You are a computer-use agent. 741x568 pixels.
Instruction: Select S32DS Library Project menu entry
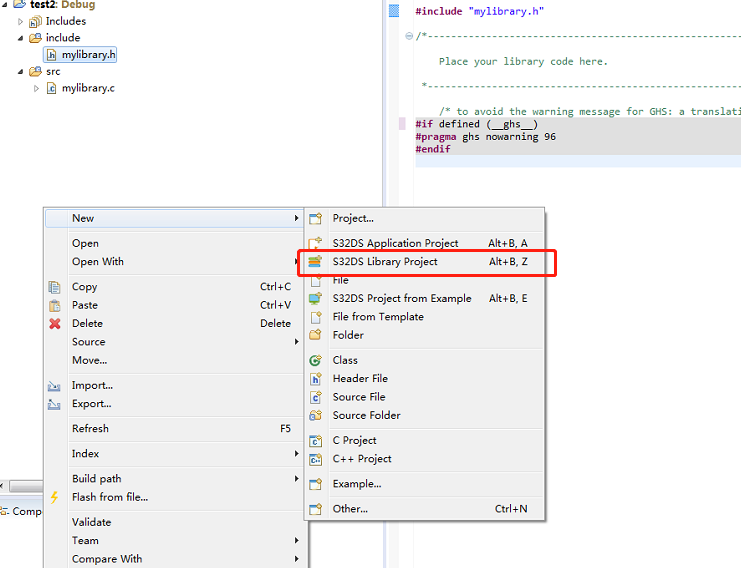424,262
